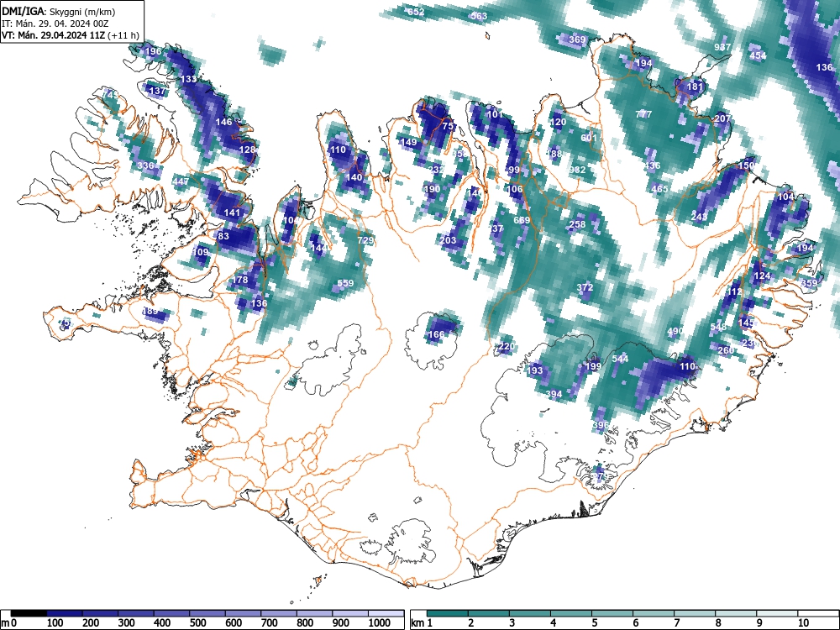Screen dimensions: 840x630
Task: Pick the dark blue 100–200 m legend swatch
Action: pos(65,613)
